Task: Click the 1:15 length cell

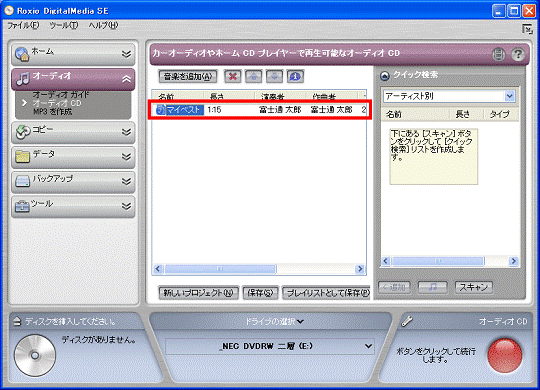Action: tap(214, 110)
